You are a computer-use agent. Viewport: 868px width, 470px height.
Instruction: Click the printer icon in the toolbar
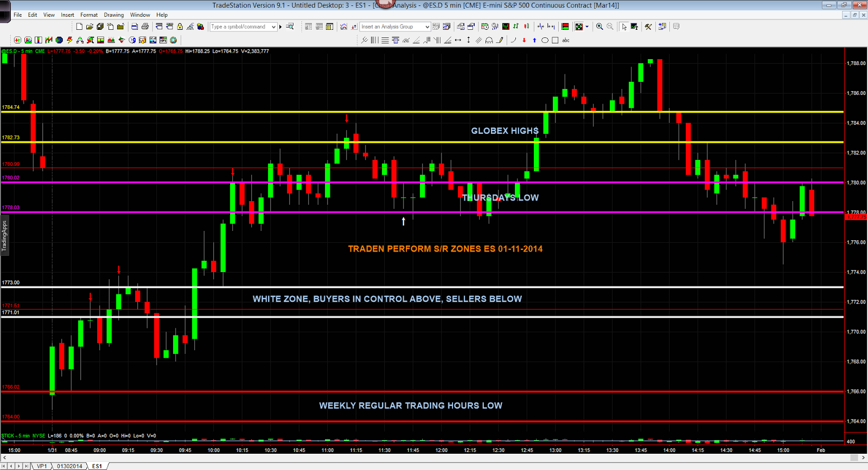tap(145, 27)
